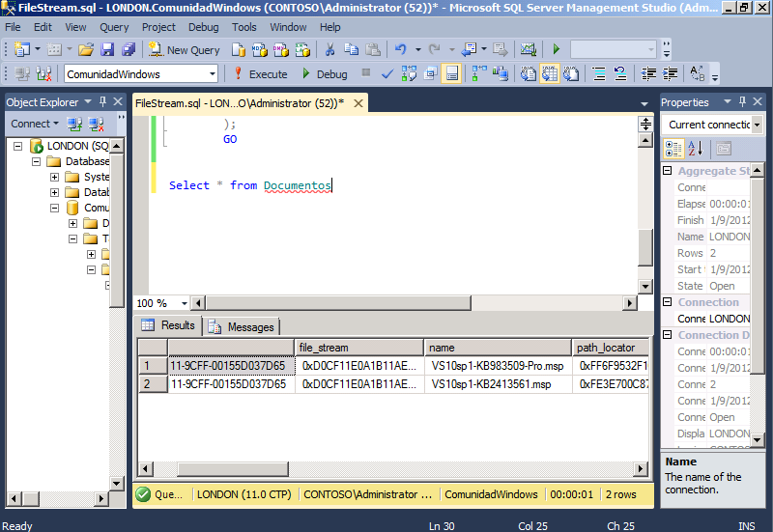Viewport: 773px width, 532px height.
Task: Collapse the Databases folder node
Action: point(36,161)
